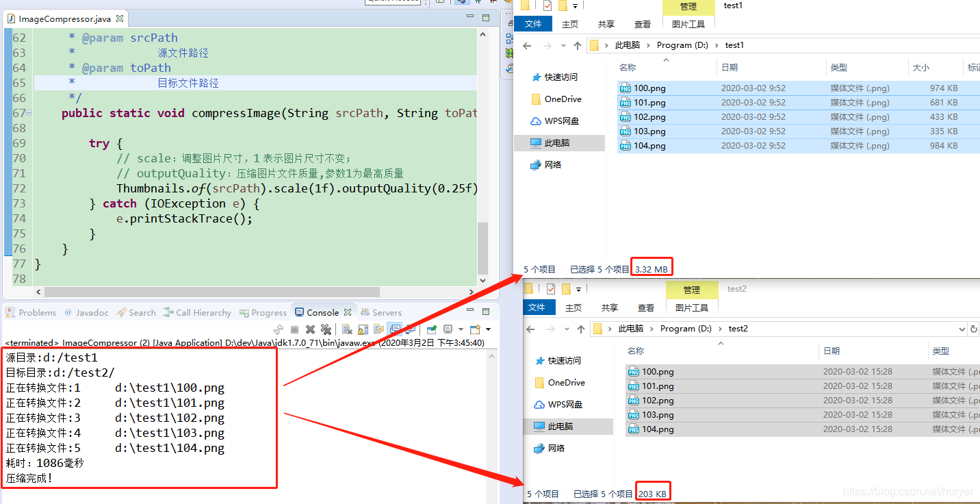Clear the Console output

pos(347,329)
